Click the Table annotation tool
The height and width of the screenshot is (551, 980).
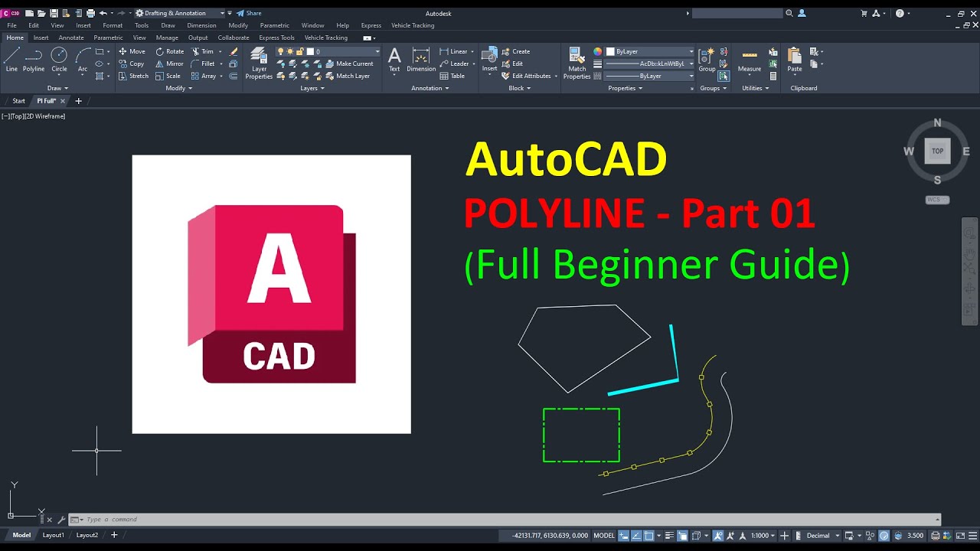pos(452,76)
